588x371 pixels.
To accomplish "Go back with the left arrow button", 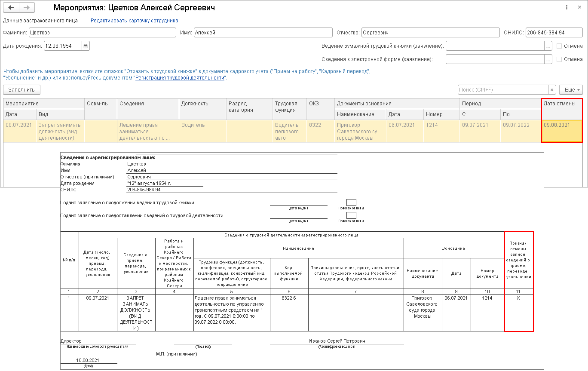I will coord(11,8).
